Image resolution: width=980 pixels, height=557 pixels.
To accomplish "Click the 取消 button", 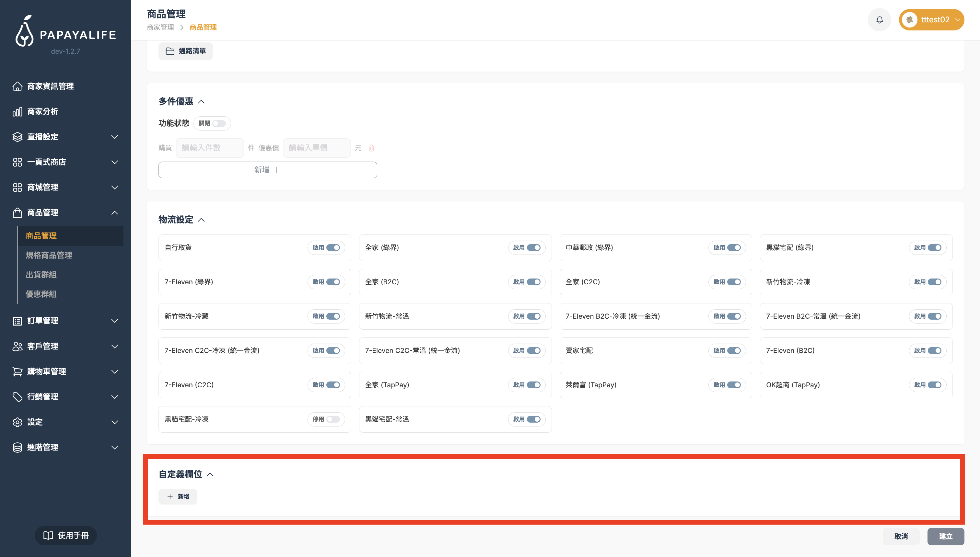I will coord(901,536).
